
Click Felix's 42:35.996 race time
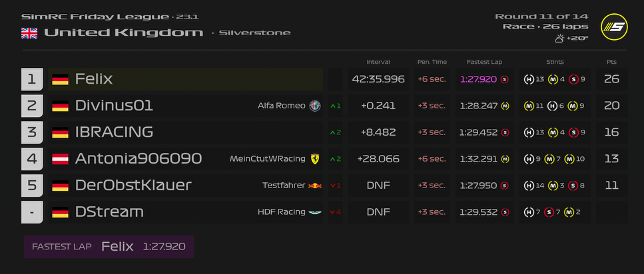[378, 79]
